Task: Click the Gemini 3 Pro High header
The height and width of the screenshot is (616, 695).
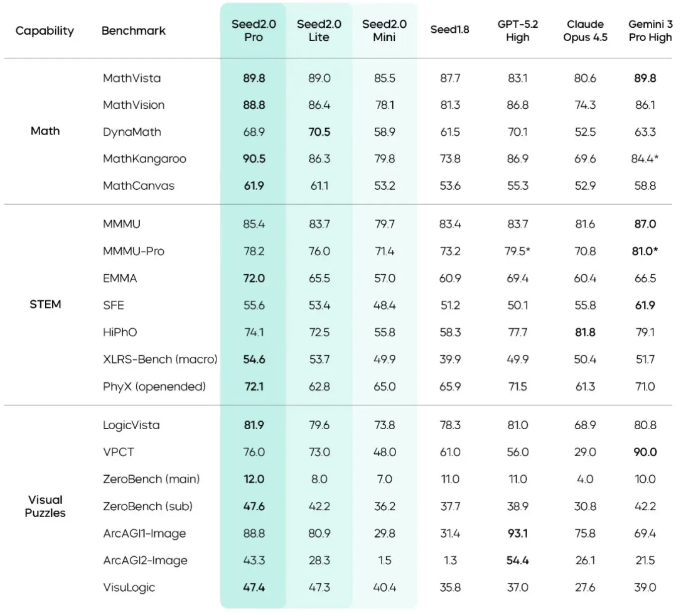Action: pyautogui.click(x=650, y=31)
